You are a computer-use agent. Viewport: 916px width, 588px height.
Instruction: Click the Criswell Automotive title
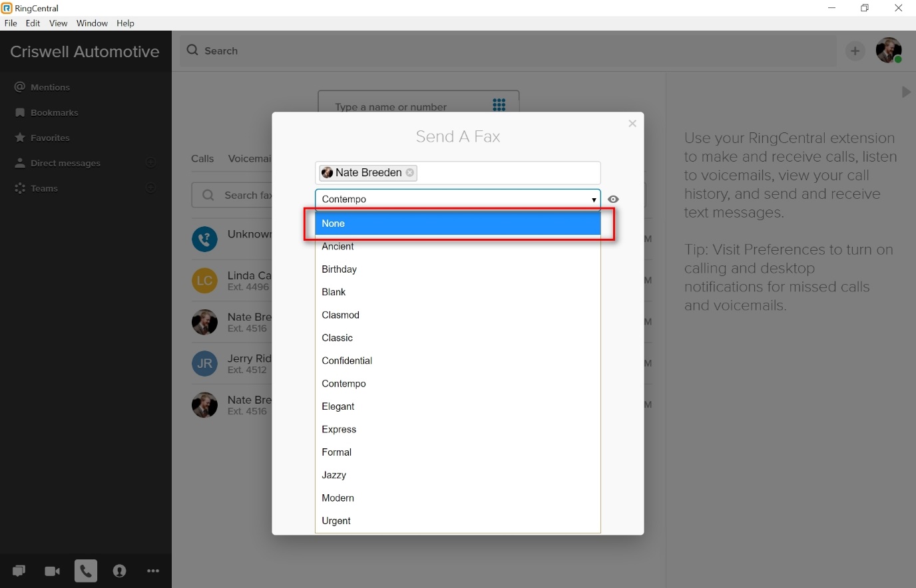click(x=85, y=51)
